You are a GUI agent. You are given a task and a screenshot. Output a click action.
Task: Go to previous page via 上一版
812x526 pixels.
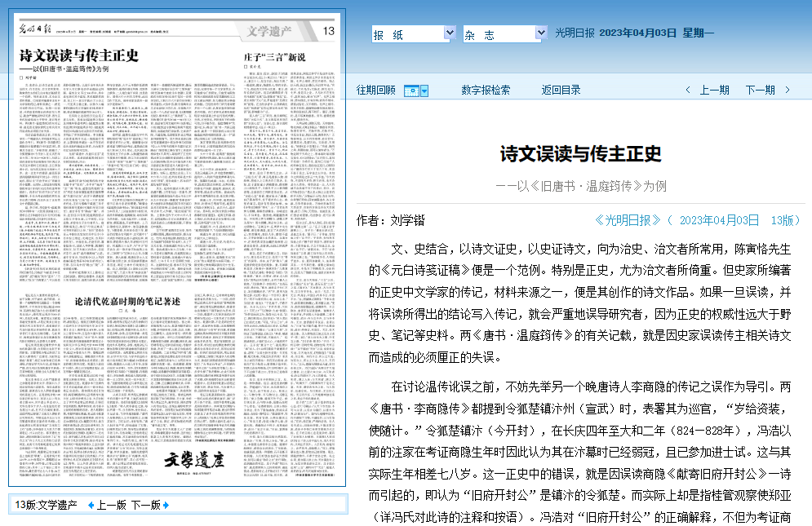click(111, 505)
